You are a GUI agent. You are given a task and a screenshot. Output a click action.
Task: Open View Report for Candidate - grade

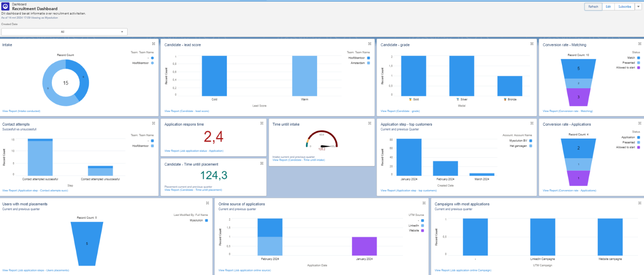point(400,111)
